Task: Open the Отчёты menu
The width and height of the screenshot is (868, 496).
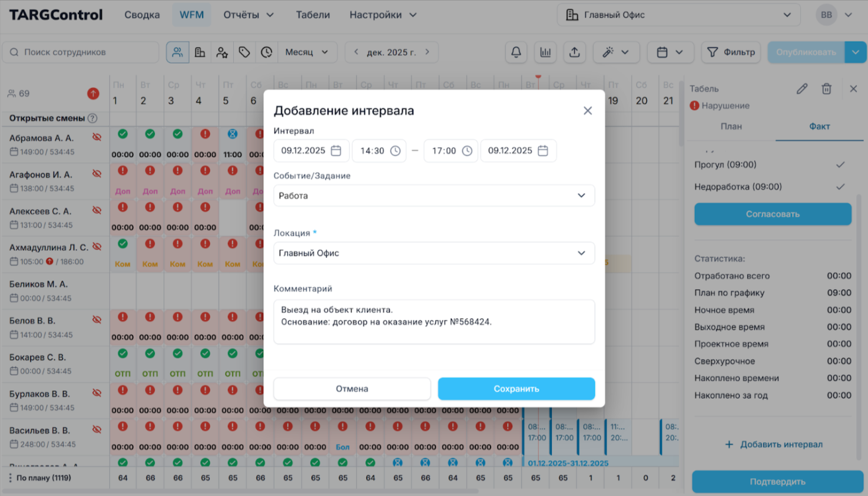Action: (248, 15)
